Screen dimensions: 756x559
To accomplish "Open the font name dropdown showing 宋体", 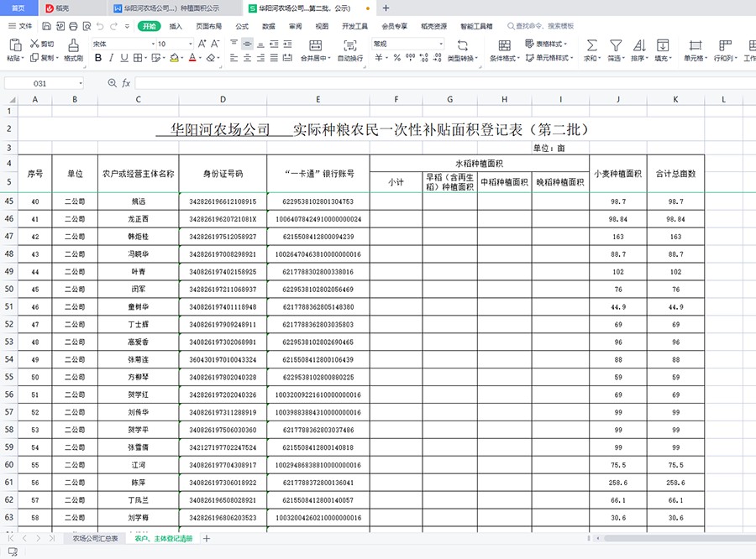I will click(x=121, y=44).
